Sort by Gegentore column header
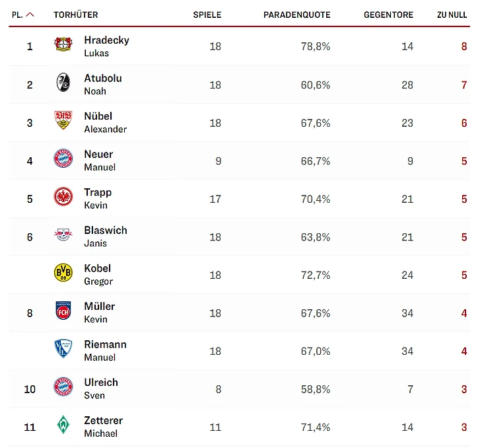Viewport: 482px width, 448px height. point(388,15)
